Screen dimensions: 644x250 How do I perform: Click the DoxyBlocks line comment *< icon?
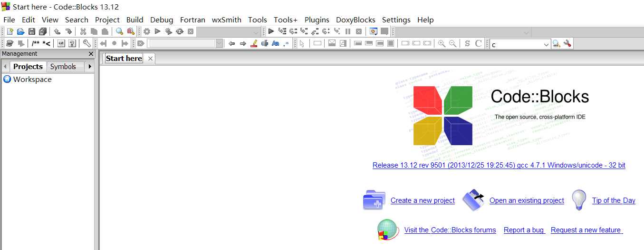[x=46, y=43]
